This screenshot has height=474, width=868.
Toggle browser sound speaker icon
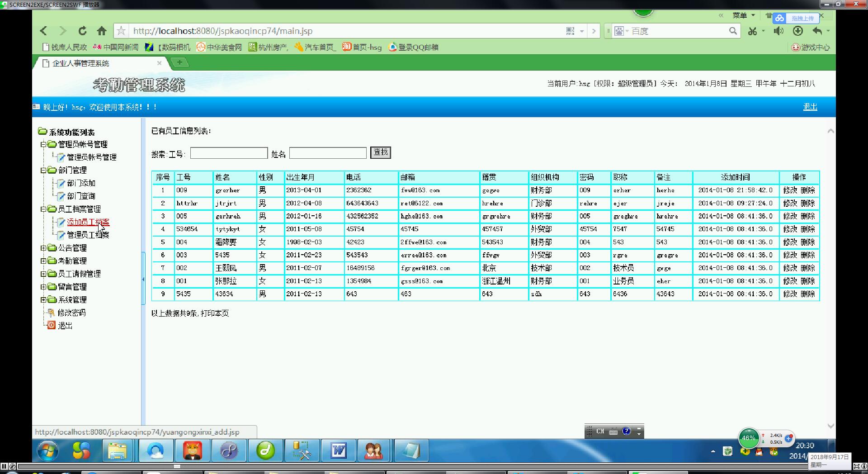(778, 31)
